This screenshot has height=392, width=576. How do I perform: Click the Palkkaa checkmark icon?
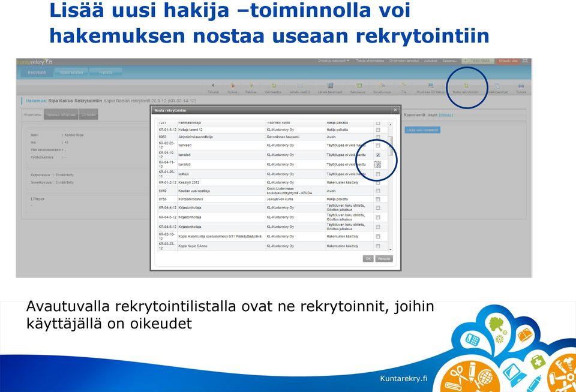251,85
